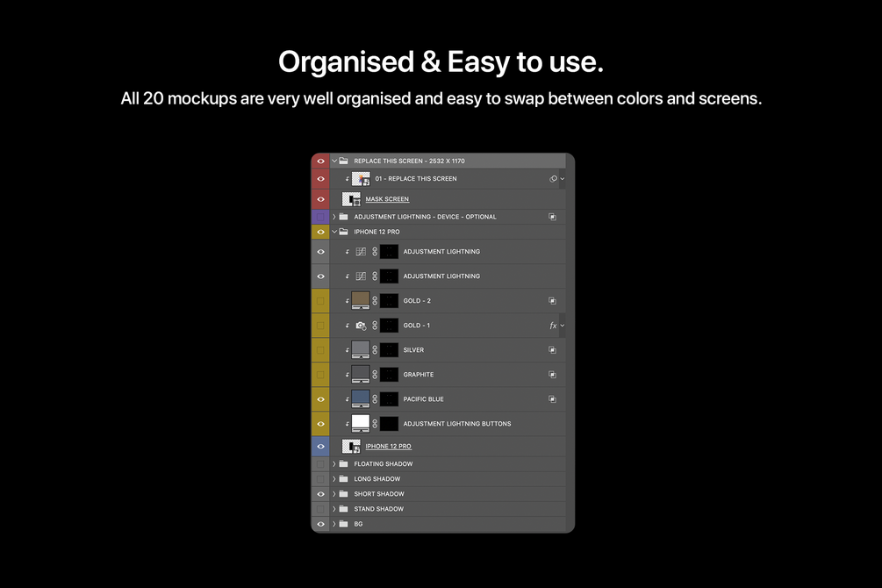The width and height of the screenshot is (882, 588).
Task: Toggle eye of underlined iPhone 12 Pro smart object
Action: pos(320,447)
